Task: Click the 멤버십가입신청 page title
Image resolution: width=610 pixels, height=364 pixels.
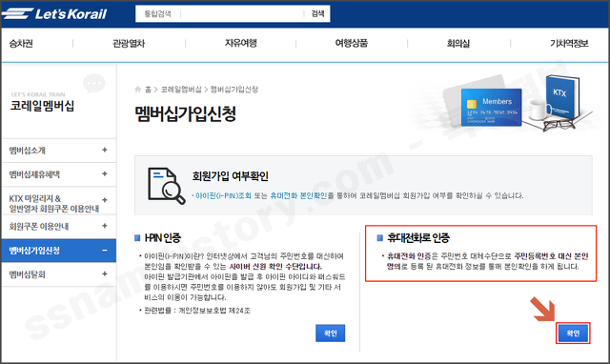Action: (x=186, y=114)
